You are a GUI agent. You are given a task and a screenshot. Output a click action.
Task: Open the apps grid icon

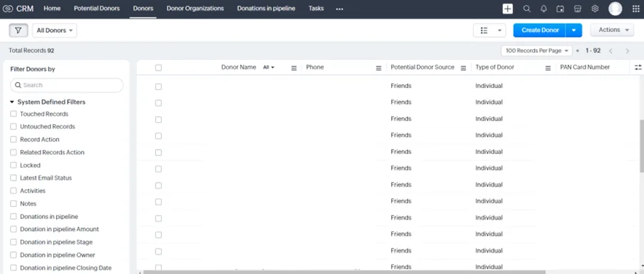(635, 9)
